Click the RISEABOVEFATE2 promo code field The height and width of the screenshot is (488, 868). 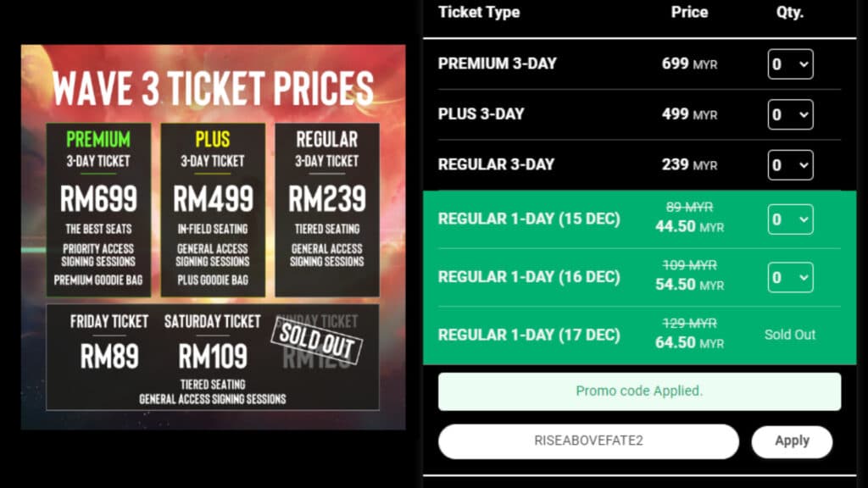(588, 441)
